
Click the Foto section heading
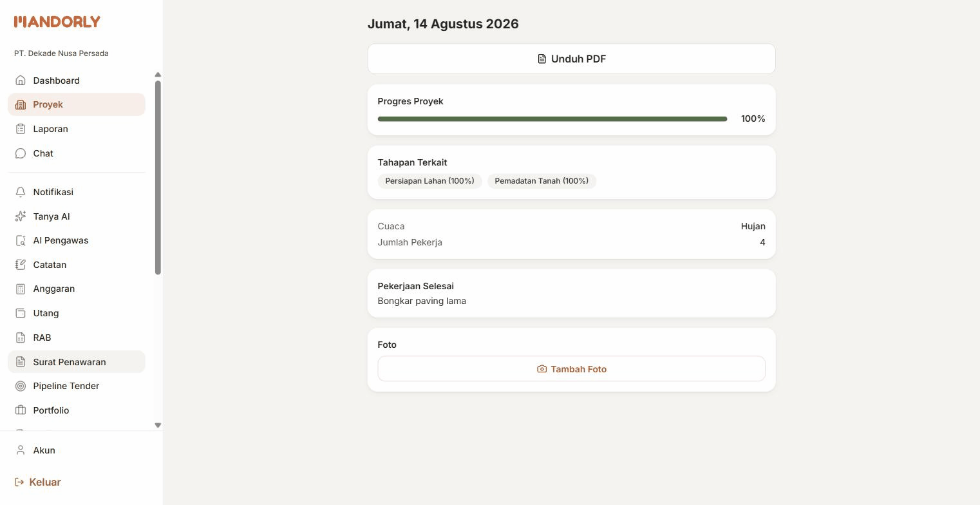(x=387, y=345)
